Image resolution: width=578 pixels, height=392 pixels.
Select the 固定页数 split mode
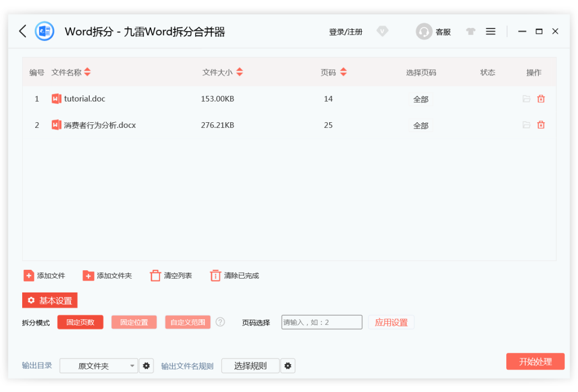pyautogui.click(x=80, y=322)
